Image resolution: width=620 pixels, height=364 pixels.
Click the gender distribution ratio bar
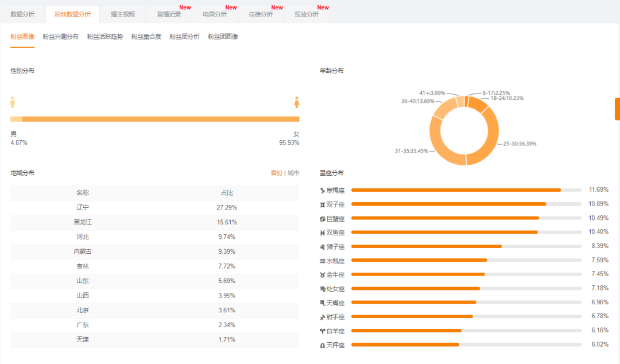click(x=154, y=119)
